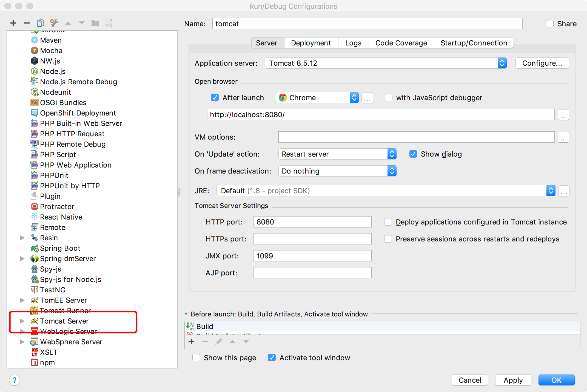The width and height of the screenshot is (587, 392).
Task: Click the XSLT icon
Action: point(34,352)
